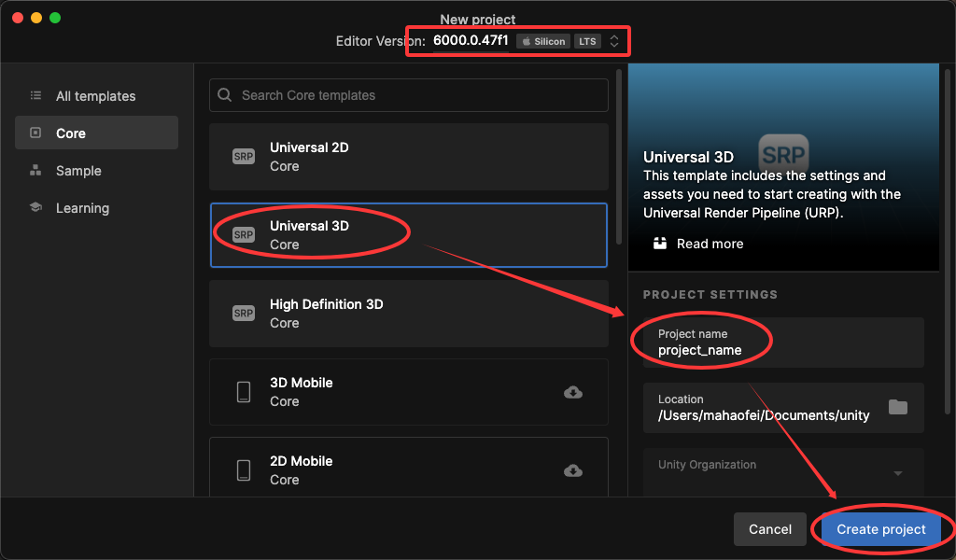The image size is (956, 560).
Task: Select the All templates category
Action: (x=96, y=96)
